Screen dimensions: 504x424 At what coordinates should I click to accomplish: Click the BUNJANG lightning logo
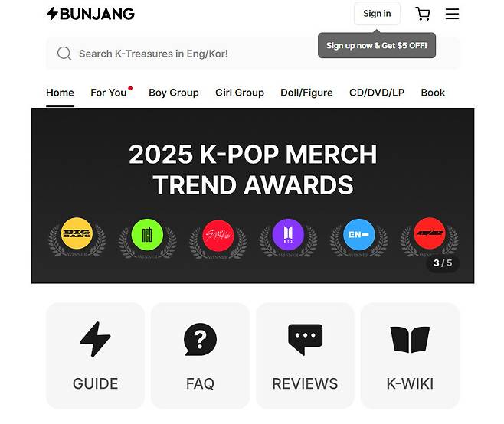(x=90, y=14)
